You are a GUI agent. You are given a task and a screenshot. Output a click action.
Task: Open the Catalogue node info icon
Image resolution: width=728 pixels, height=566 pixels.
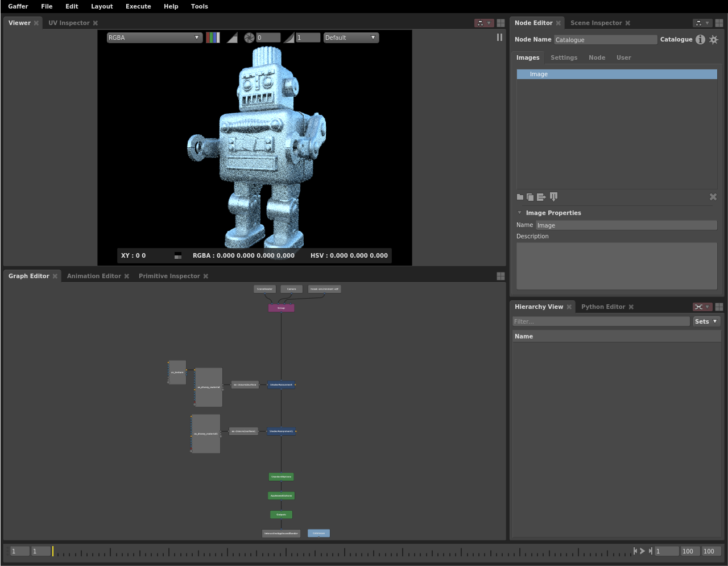pyautogui.click(x=700, y=39)
